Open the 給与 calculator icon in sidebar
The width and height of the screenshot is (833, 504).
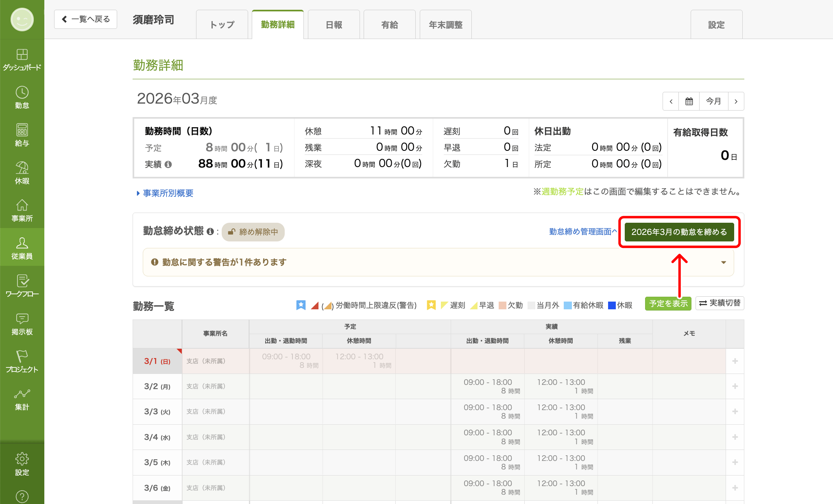(22, 135)
